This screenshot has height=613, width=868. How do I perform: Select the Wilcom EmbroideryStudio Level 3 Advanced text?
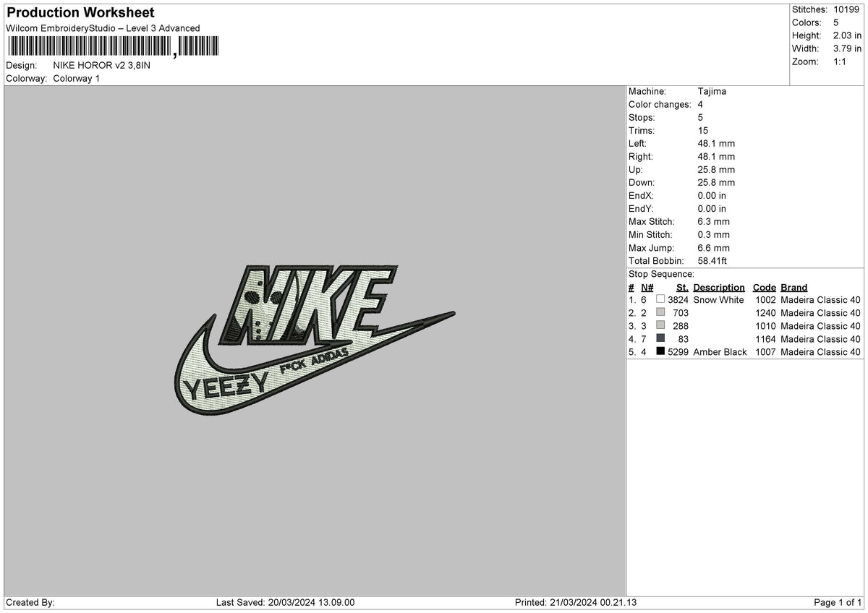click(103, 28)
